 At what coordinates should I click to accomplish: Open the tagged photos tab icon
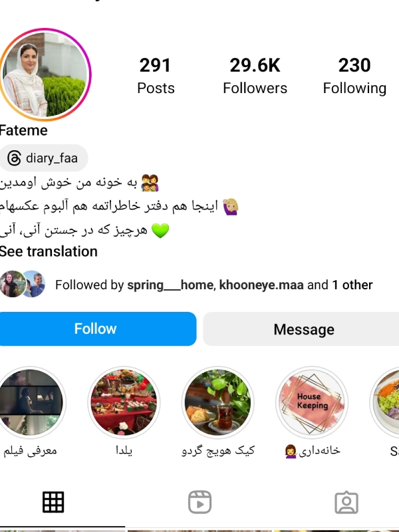[x=346, y=502]
